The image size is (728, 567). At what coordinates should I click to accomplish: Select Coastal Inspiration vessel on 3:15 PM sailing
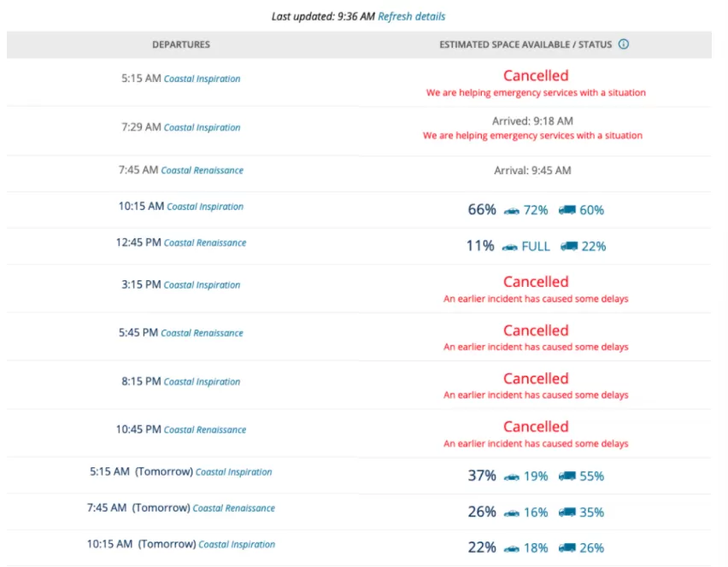click(202, 285)
